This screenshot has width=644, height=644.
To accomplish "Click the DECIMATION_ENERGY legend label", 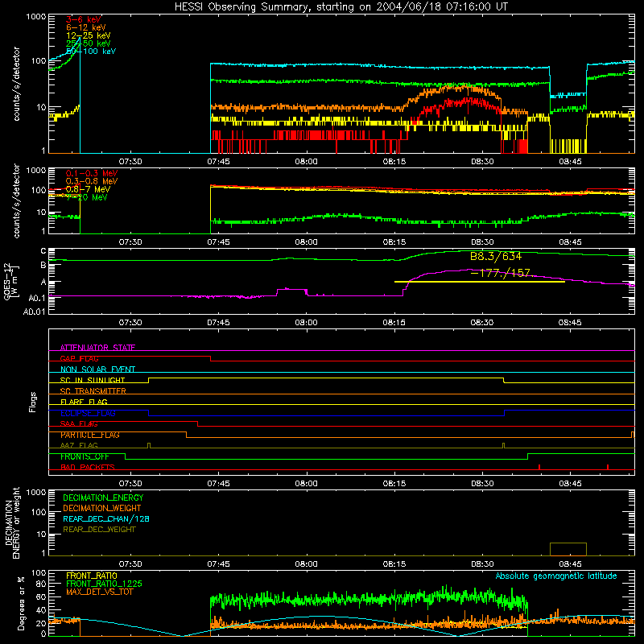I will click(103, 497).
